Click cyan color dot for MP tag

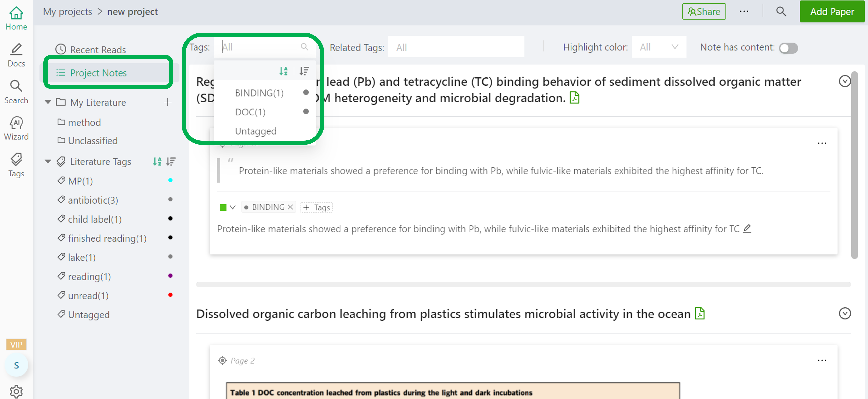point(170,180)
